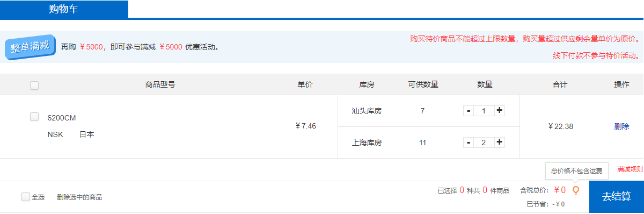Click the 去结算 checkout button
644x214 pixels.
click(x=616, y=197)
